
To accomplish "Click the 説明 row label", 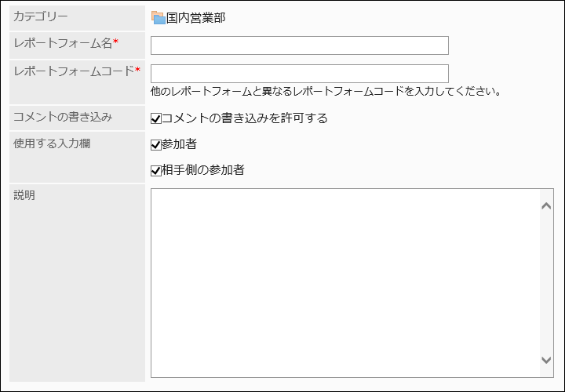I will pos(24,195).
